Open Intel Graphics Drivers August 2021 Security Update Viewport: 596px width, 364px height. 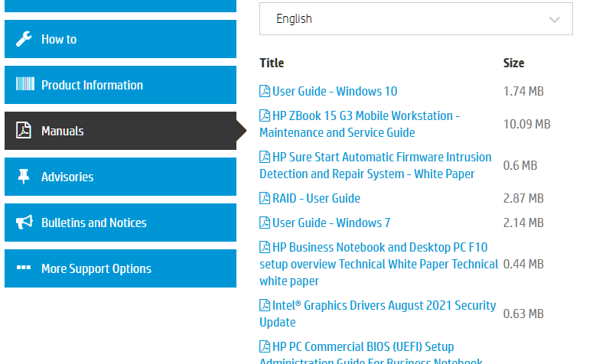point(377,314)
